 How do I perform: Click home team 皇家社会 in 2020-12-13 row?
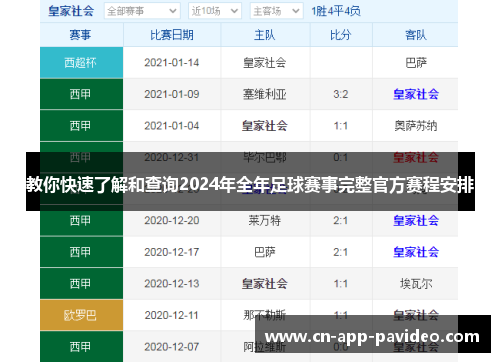[x=265, y=284]
